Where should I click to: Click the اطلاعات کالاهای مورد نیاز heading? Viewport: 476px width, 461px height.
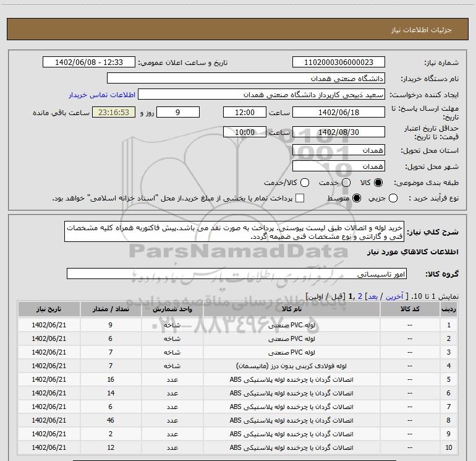pyautogui.click(x=413, y=252)
